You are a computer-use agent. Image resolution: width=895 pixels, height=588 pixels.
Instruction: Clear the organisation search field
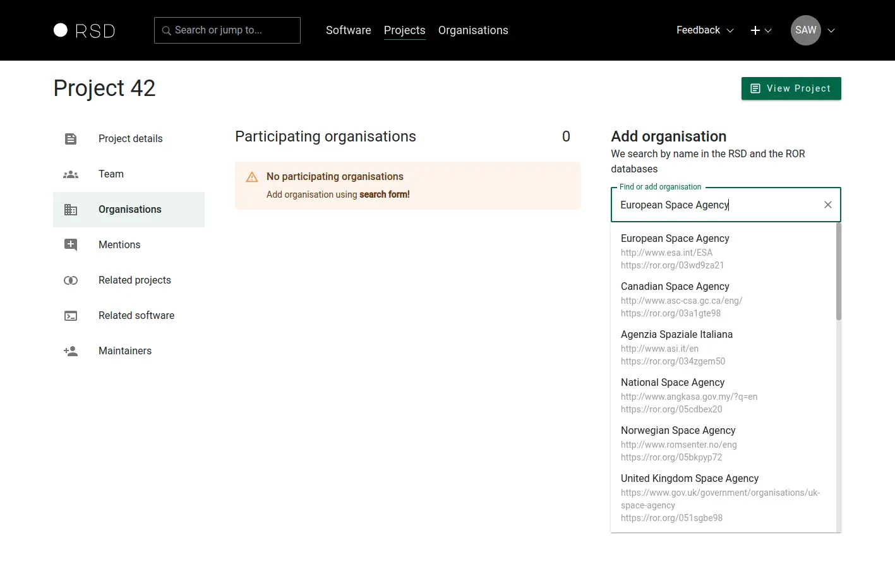(827, 205)
